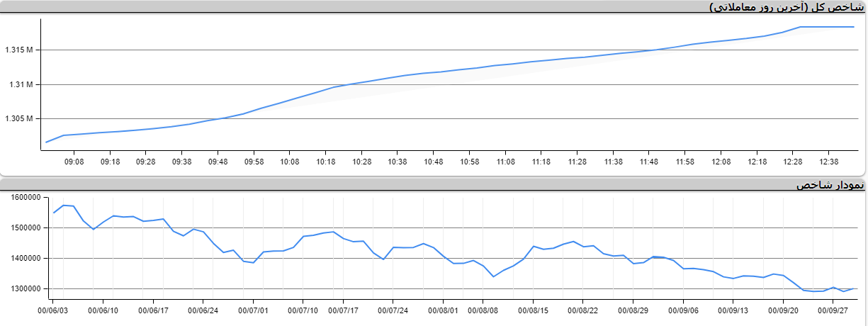This screenshot has height=326, width=868.
Task: Click the 1400000 y-axis label
Action: [x=23, y=259]
